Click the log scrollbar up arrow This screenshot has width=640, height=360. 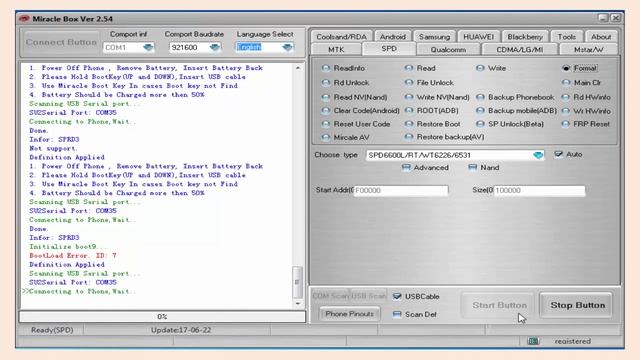pos(298,68)
